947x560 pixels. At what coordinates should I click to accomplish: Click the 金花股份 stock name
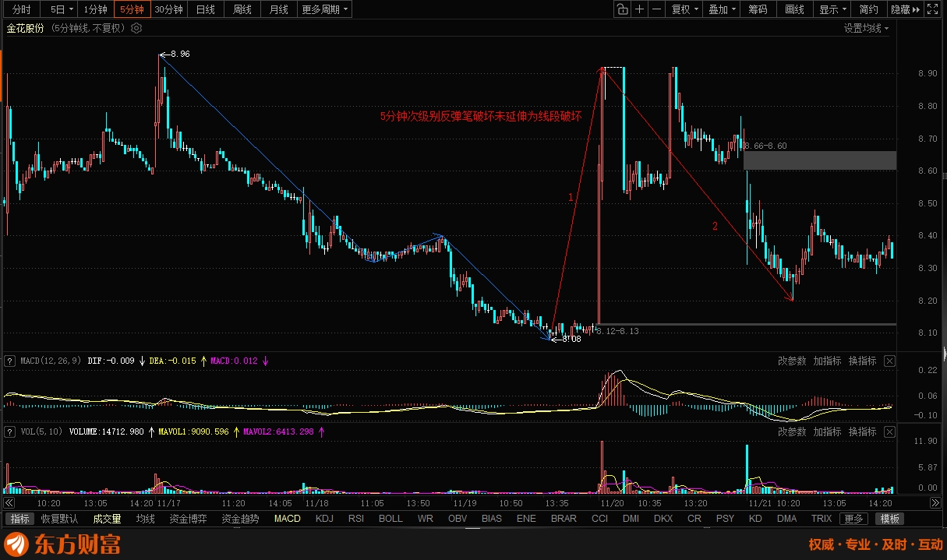point(26,28)
